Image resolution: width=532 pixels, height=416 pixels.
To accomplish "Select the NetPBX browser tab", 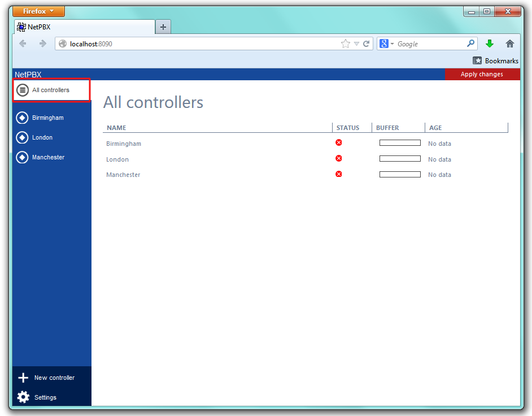I will pos(85,27).
